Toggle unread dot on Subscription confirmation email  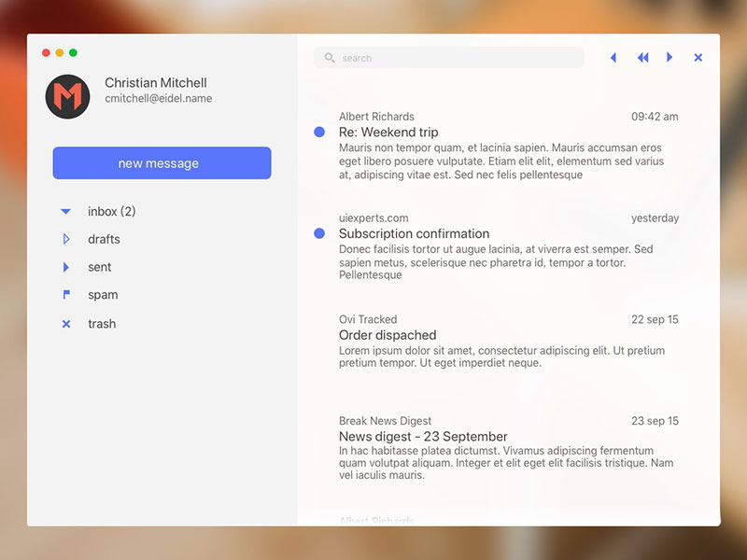[x=319, y=233]
